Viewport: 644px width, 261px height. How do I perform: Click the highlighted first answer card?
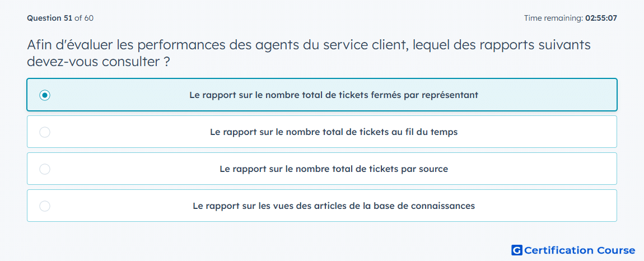click(322, 95)
